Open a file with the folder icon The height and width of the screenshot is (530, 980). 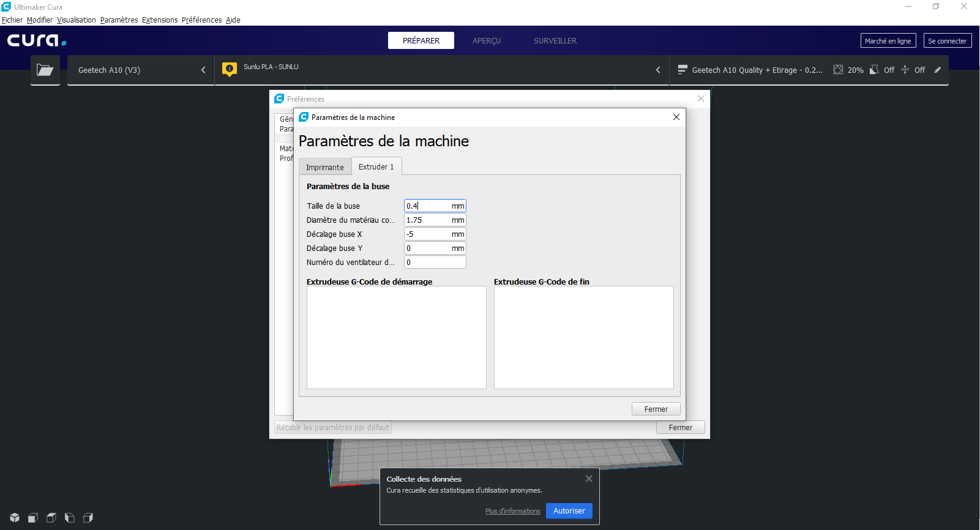45,70
